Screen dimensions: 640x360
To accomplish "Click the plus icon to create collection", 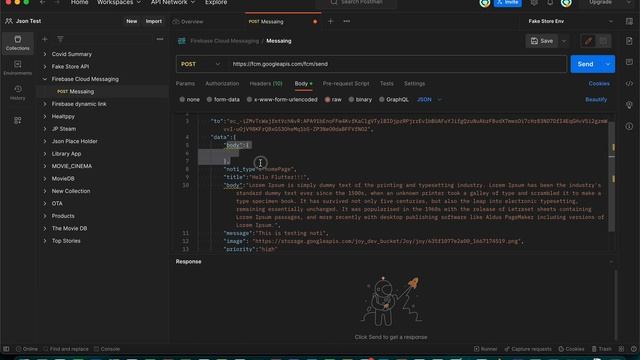I will pyautogui.click(x=44, y=39).
